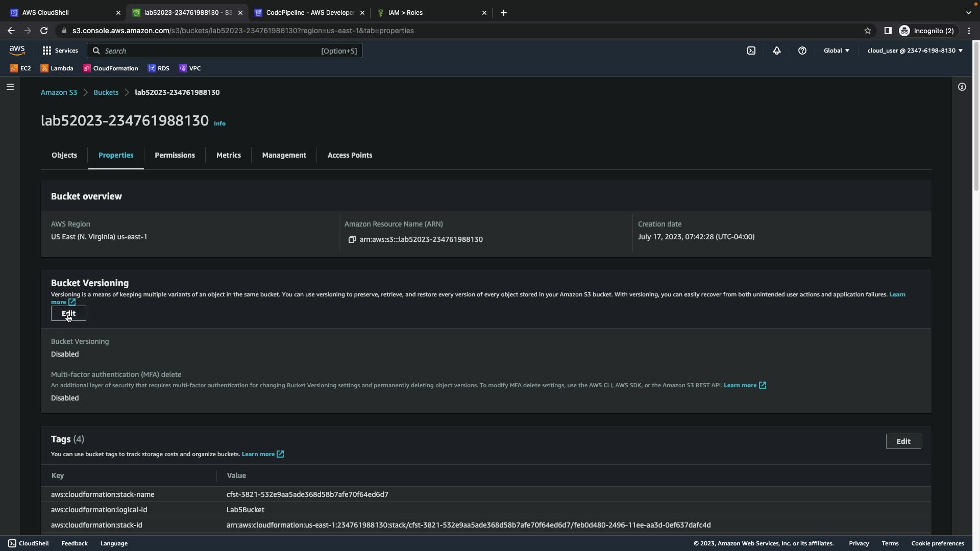Screen dimensions: 980x551
Task: Switch to the Management tab
Action: (284, 155)
